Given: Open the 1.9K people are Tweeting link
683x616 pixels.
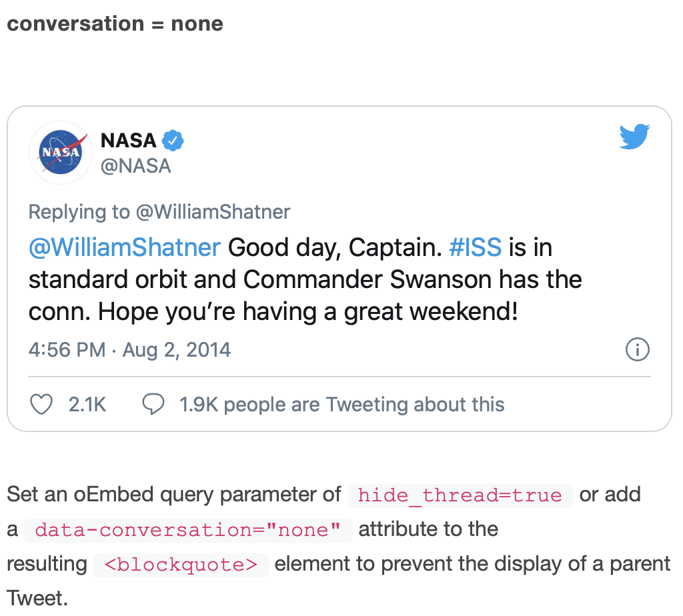Looking at the screenshot, I should coord(342,405).
